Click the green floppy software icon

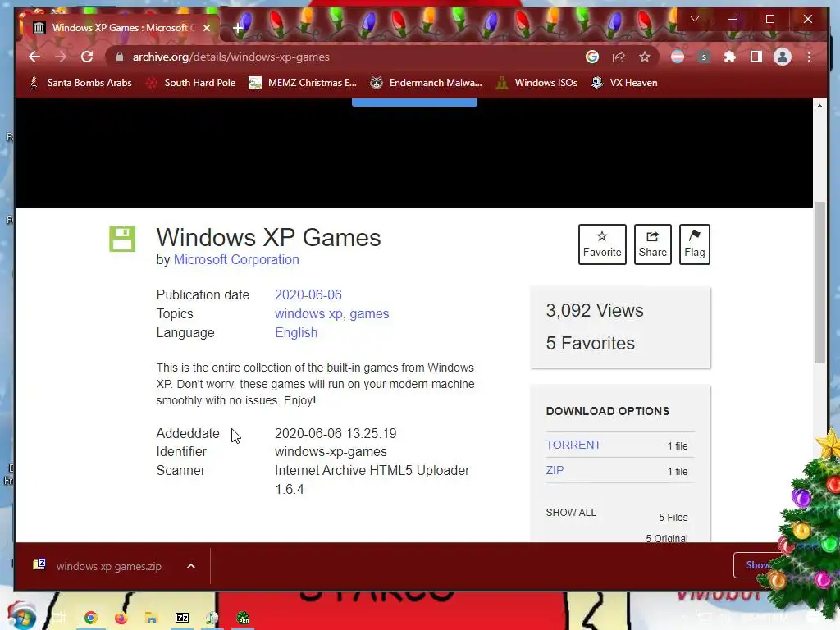tap(122, 239)
